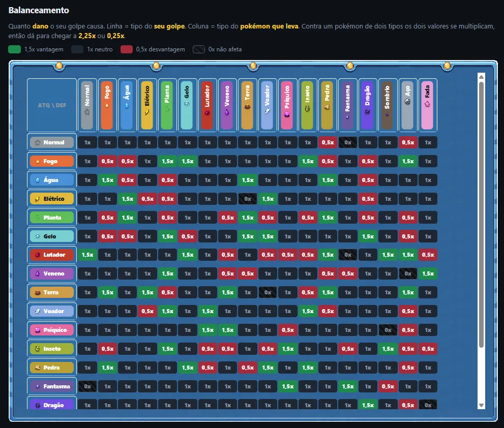Click the 1,5x cell for Fogo versus Aço
The image size is (504, 428).
(x=408, y=161)
